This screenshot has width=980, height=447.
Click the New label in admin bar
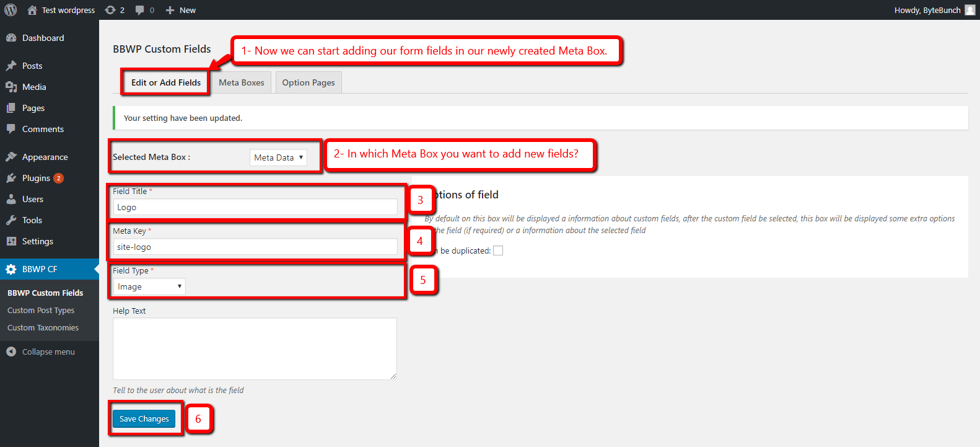click(188, 10)
